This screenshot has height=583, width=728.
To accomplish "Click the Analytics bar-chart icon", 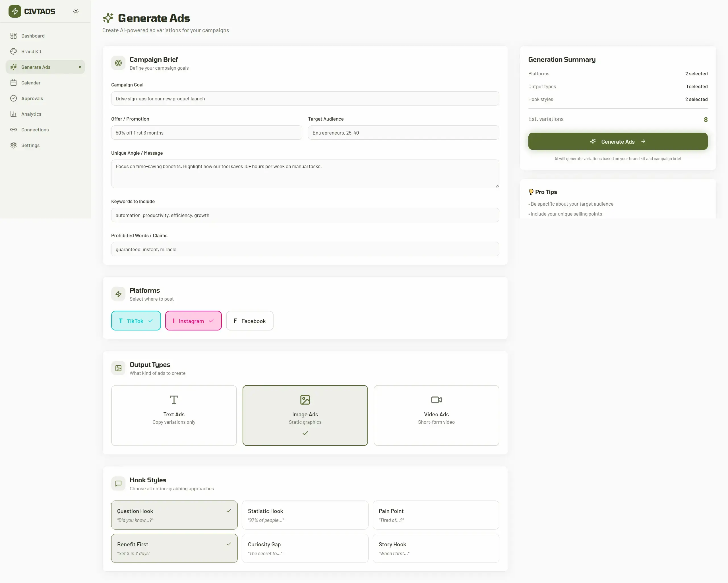I will click(x=13, y=114).
